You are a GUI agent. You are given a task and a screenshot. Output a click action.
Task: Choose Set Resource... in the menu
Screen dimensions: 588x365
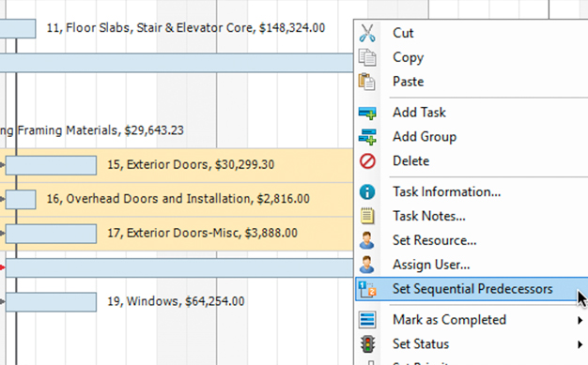pos(435,240)
